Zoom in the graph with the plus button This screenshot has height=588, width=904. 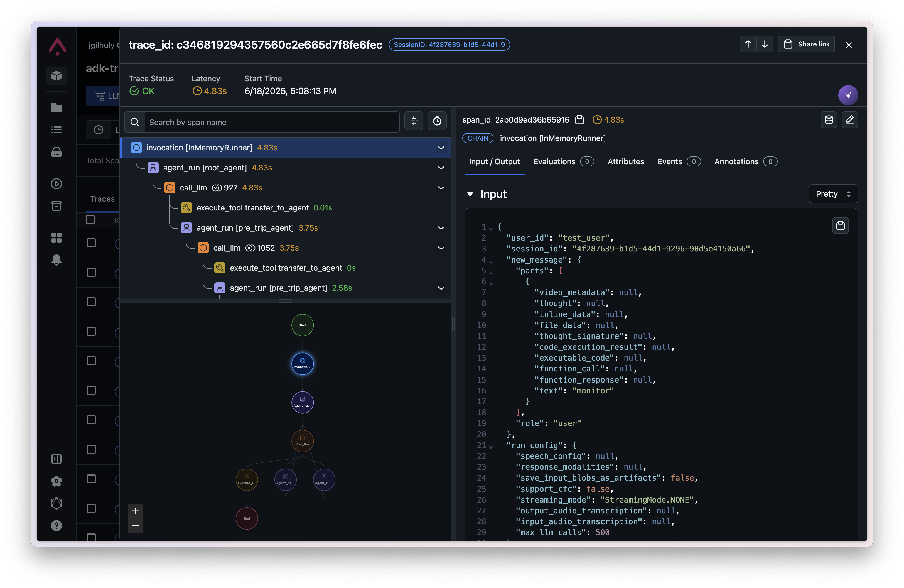(135, 511)
